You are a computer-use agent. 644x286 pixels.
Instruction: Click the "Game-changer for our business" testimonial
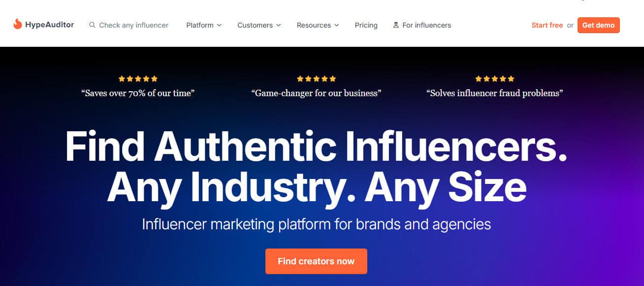(316, 93)
